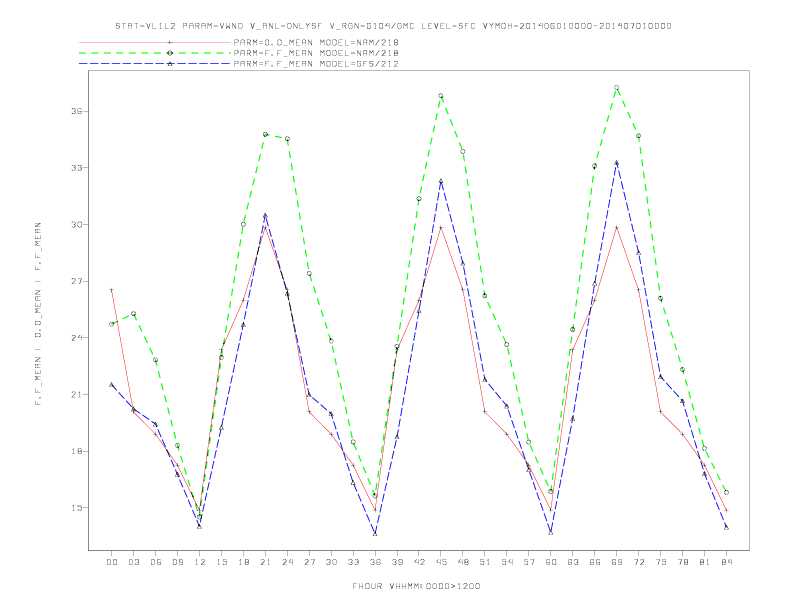Screen dimensions: 792x612
Task: Click x-axis forecast hour label 66
Action: (595, 562)
